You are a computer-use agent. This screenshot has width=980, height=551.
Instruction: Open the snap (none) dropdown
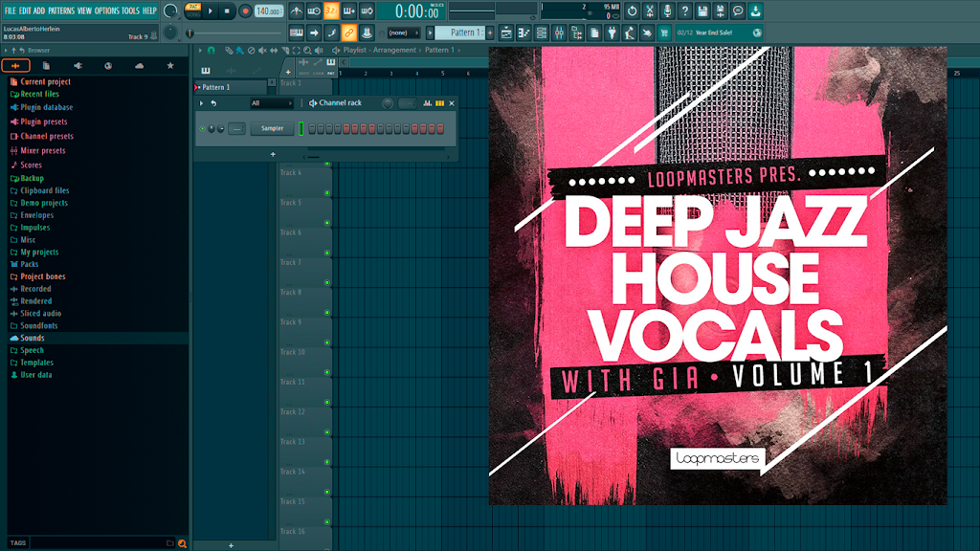(403, 33)
